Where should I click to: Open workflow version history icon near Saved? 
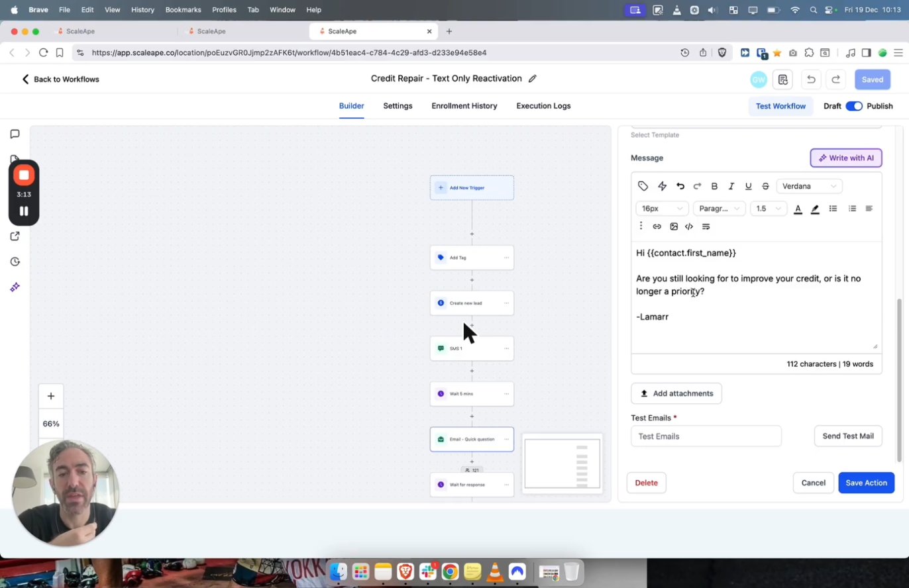pos(783,79)
